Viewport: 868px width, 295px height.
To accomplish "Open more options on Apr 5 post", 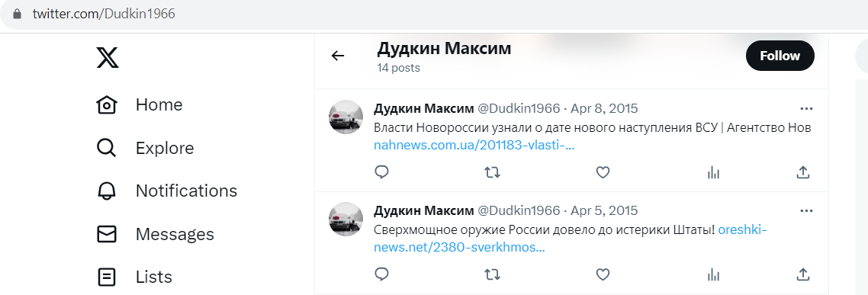I will click(x=806, y=211).
